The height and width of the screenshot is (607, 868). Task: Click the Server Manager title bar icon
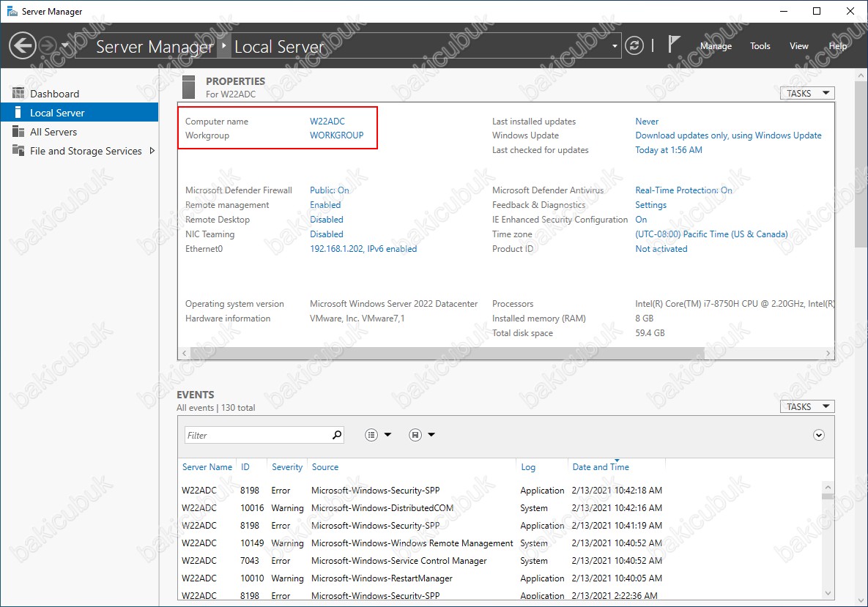click(x=12, y=11)
